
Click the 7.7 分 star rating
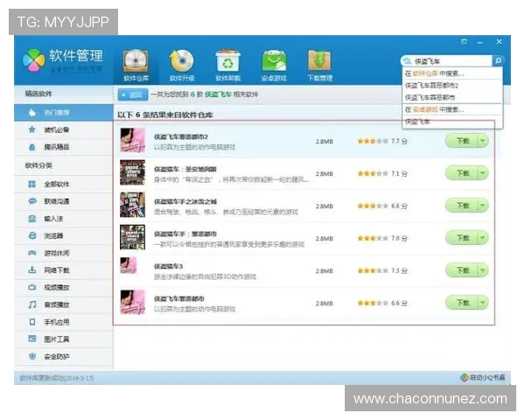(382, 141)
